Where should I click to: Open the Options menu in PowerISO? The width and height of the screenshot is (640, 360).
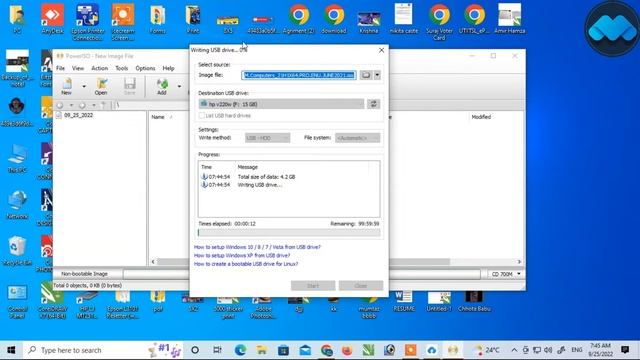(145, 68)
